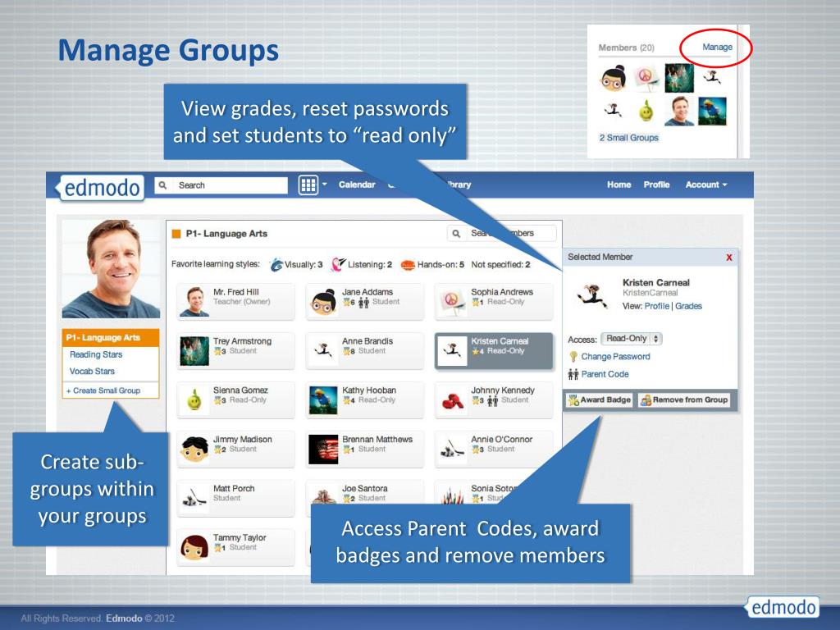Click Sienna Gomez green apple avatar
840x630 pixels.
point(194,399)
